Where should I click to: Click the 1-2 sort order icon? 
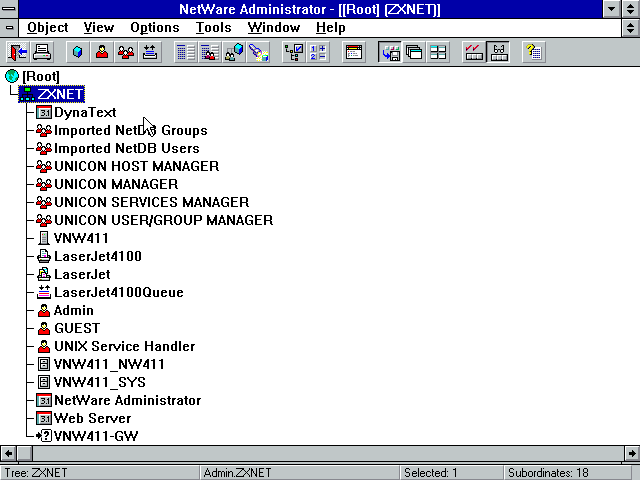click(x=318, y=52)
